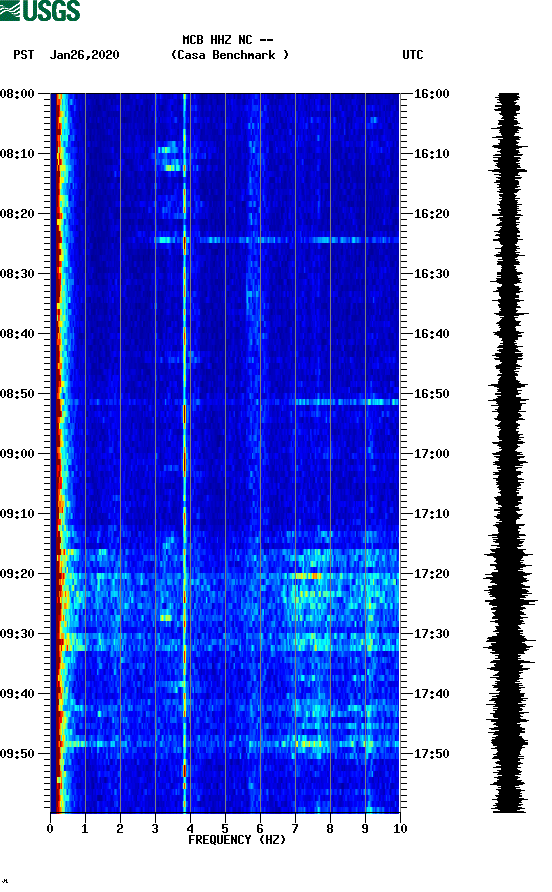Click the 'UTC' timezone label
Image resolution: width=552 pixels, height=892 pixels.
tap(413, 55)
